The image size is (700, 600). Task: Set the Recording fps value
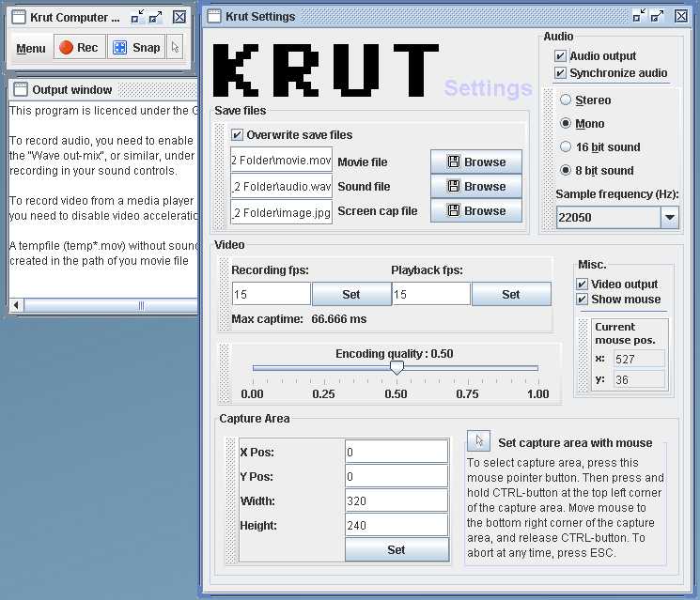(x=351, y=295)
